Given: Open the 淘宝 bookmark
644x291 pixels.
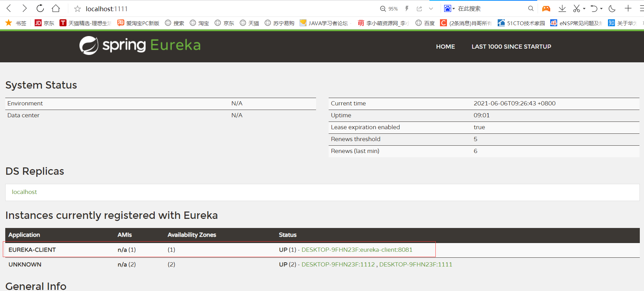Looking at the screenshot, I should point(199,23).
